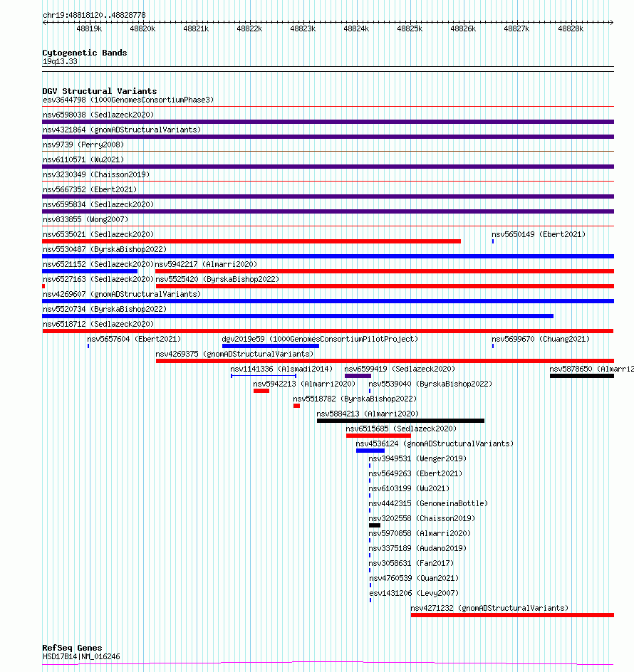Open nsv4269607 gnomADStructuralVariants label
Screen dimensions: 634x672
point(122,295)
